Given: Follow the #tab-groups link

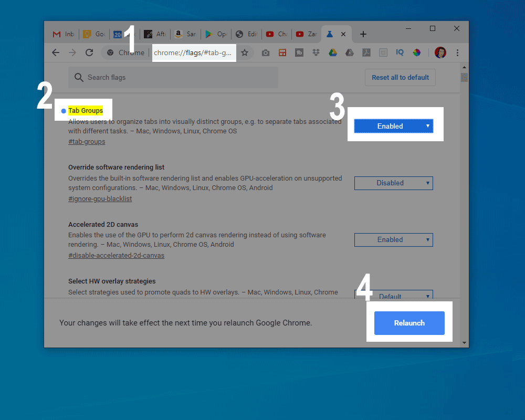Looking at the screenshot, I should (87, 141).
